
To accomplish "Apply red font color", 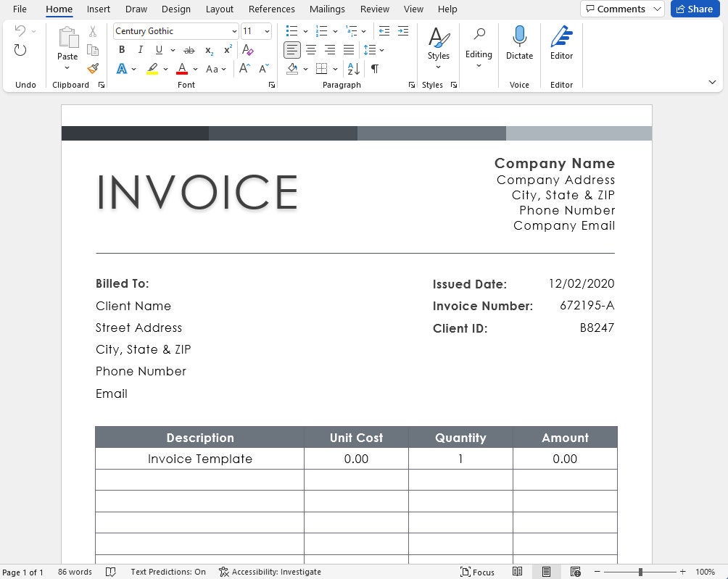I will (182, 69).
